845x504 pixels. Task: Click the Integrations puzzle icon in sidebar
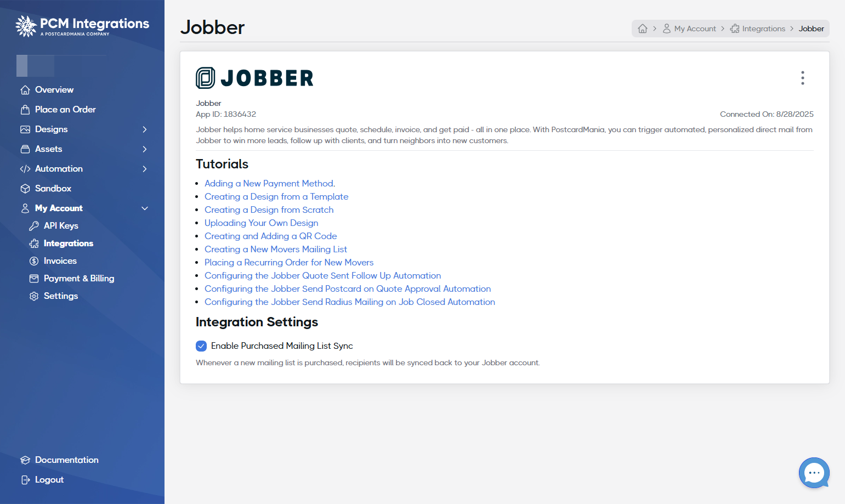tap(34, 243)
